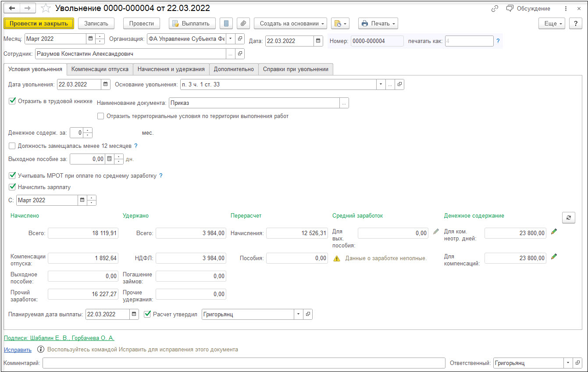Choose Наименование документа via ellipsis button
Image resolution: width=588 pixels, height=372 pixels.
(345, 103)
